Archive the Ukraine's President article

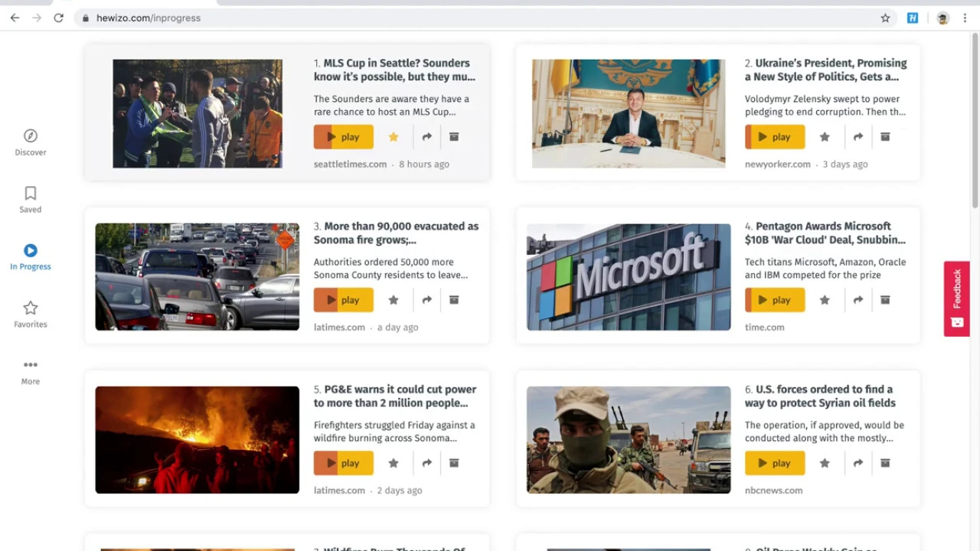(x=885, y=137)
